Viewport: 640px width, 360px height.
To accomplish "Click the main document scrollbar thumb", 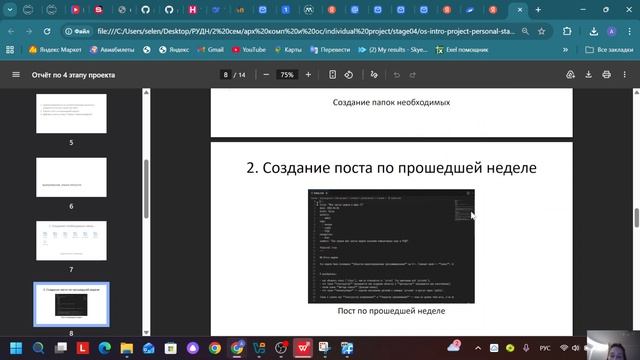I will (x=636, y=218).
